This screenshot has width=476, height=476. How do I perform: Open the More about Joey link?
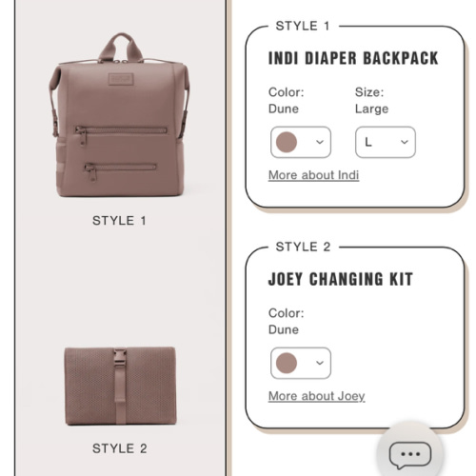click(x=316, y=396)
